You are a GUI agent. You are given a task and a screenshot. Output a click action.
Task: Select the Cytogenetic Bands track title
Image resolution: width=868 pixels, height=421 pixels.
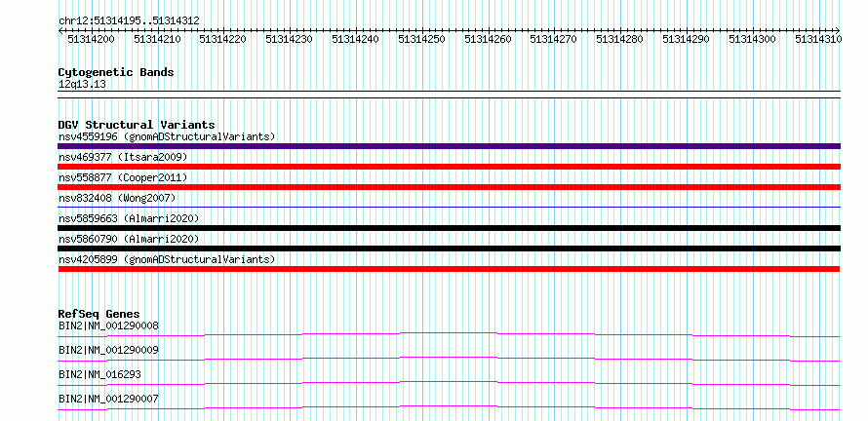pyautogui.click(x=116, y=72)
